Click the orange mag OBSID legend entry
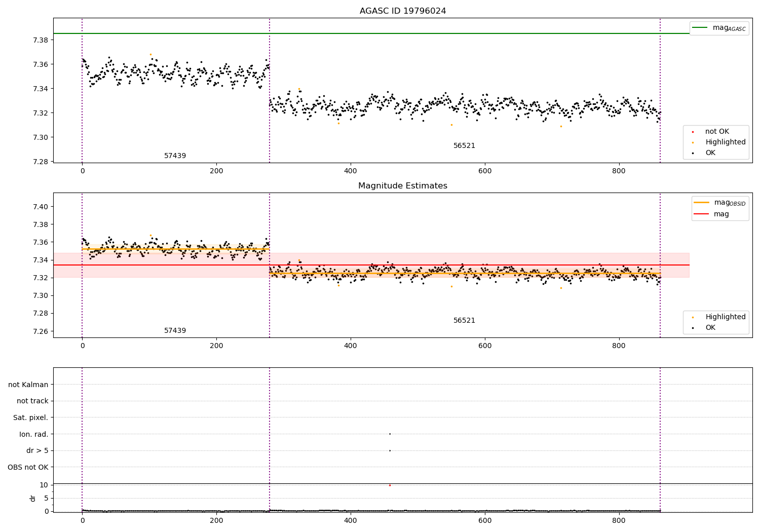Image resolution: width=760 pixels, height=532 pixels. pyautogui.click(x=720, y=203)
